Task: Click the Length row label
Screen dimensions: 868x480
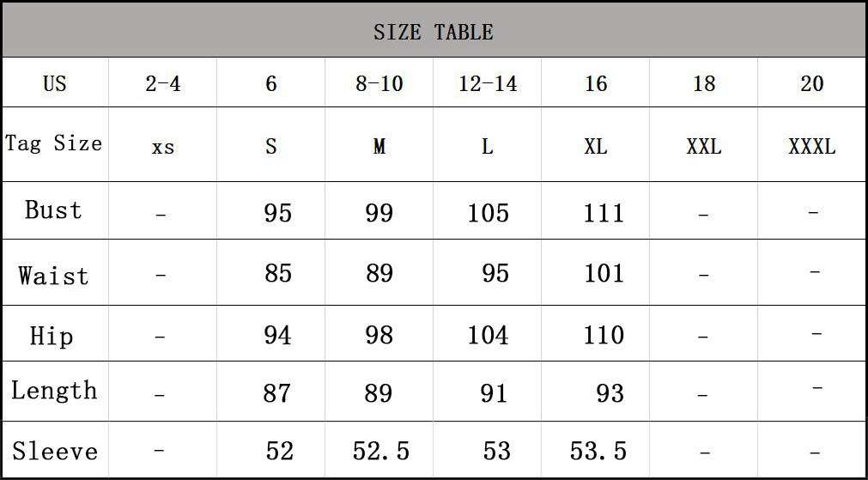Action: (54, 391)
